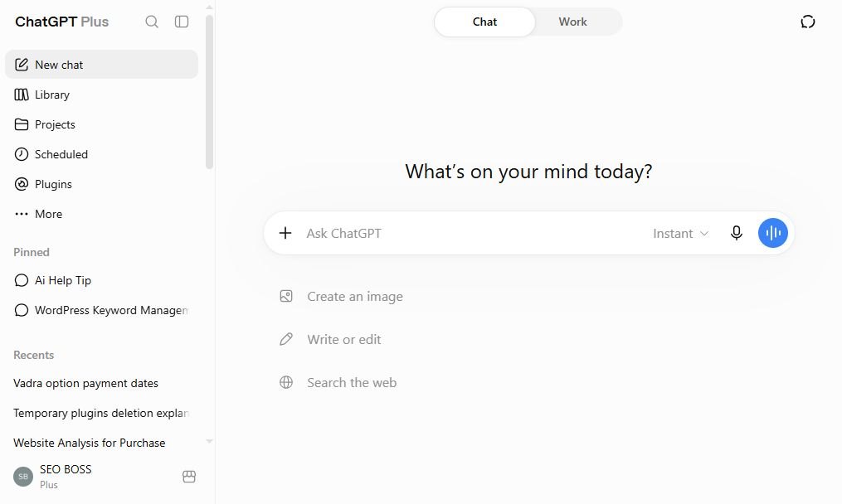Click the sidebar vertical scrollbar thumb
The image size is (842, 504).
(x=209, y=91)
